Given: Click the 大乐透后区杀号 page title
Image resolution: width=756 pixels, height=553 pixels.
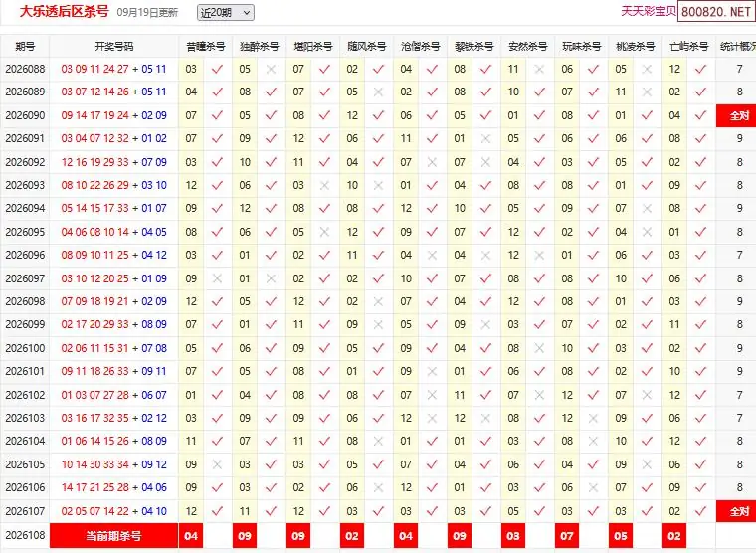Looking at the screenshot, I should click(x=65, y=12).
